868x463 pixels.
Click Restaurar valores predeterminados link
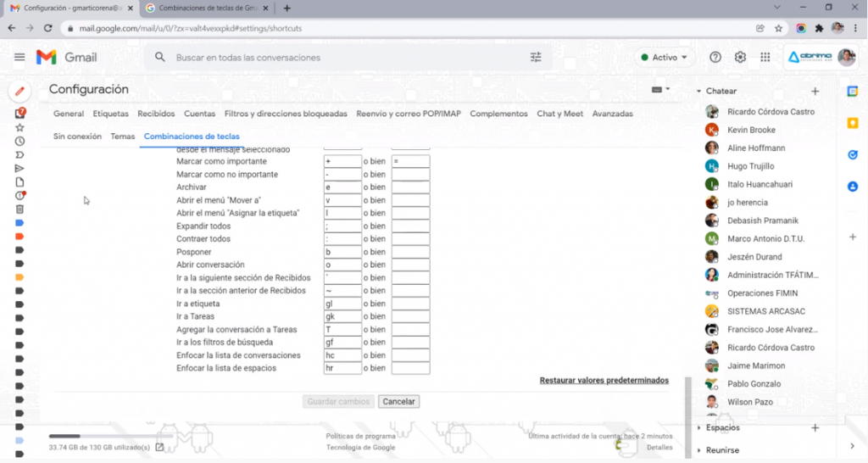pyautogui.click(x=604, y=381)
